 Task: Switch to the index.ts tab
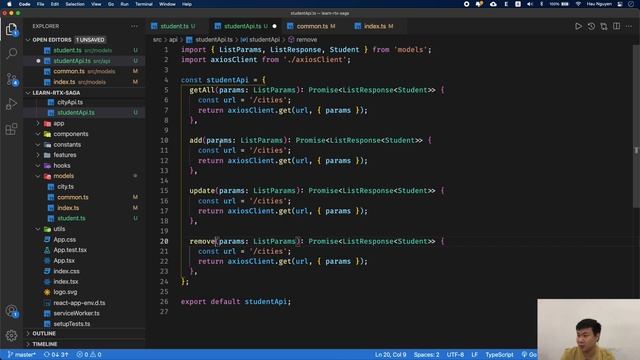[375, 26]
